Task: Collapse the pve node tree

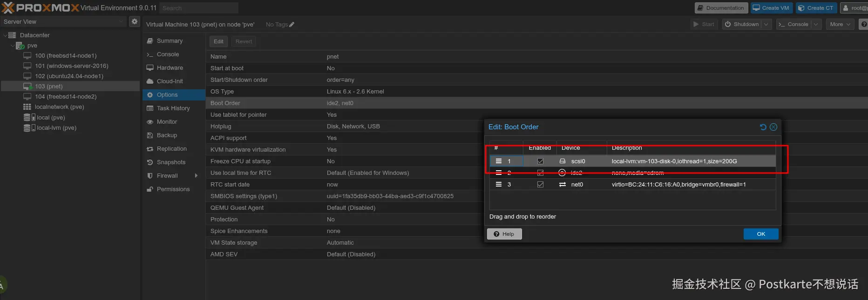Action: 13,46
